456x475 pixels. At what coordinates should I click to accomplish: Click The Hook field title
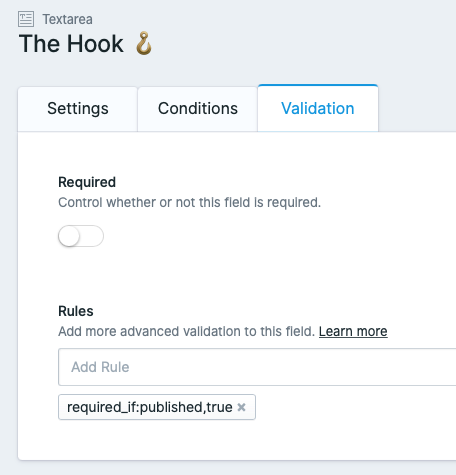[x=71, y=44]
